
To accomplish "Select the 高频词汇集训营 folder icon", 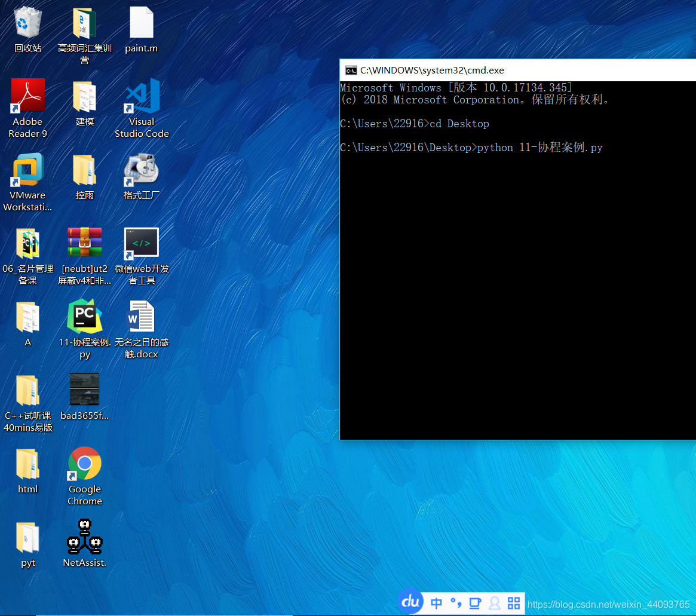I will tap(84, 23).
